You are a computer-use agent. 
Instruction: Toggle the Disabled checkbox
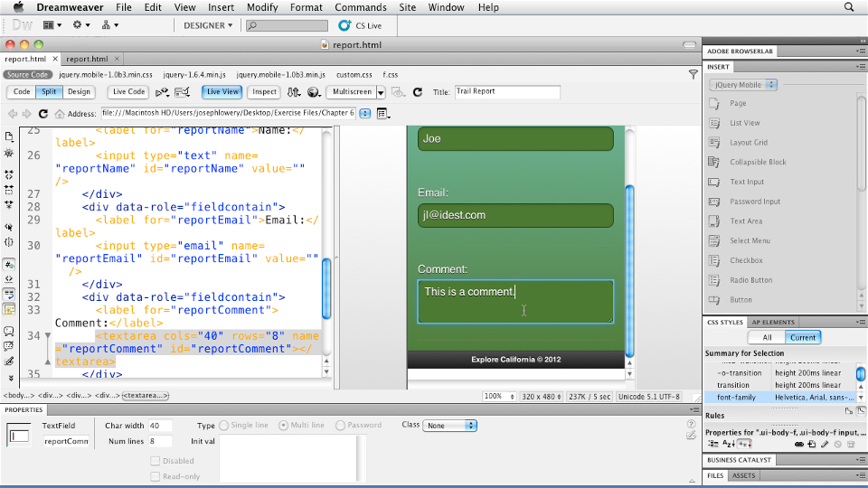155,461
